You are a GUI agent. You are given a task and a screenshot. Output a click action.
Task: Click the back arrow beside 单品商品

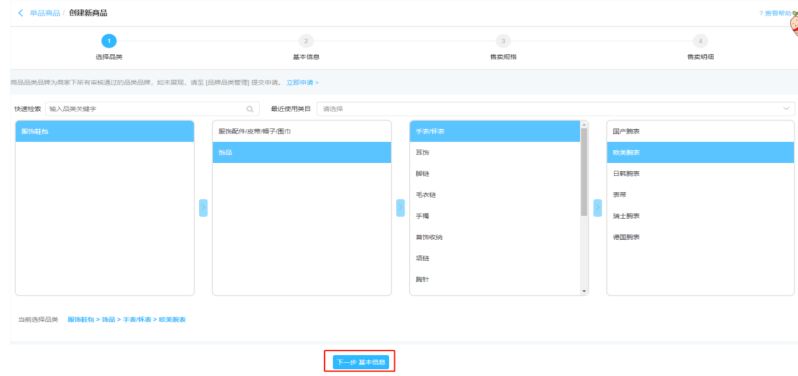pyautogui.click(x=20, y=13)
